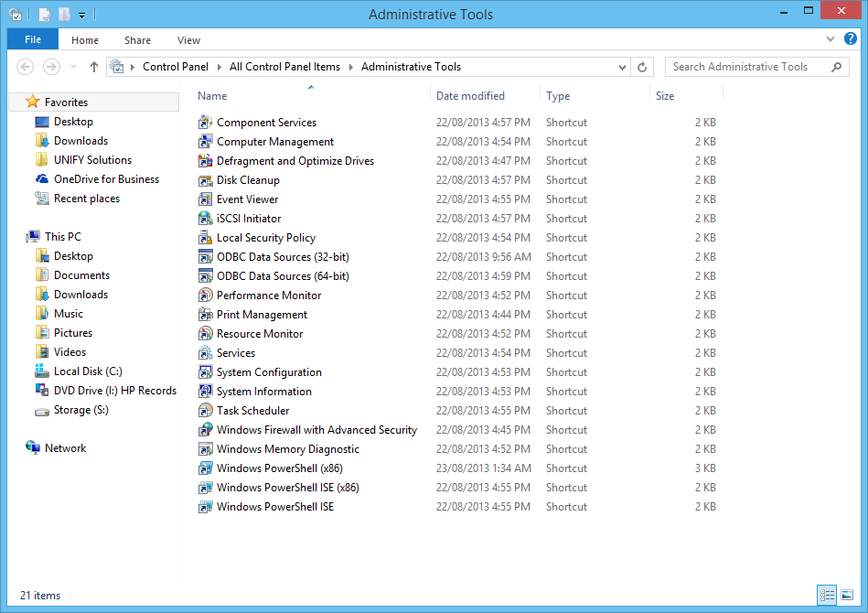Click the Print Management icon
The width and height of the screenshot is (868, 613).
(206, 315)
